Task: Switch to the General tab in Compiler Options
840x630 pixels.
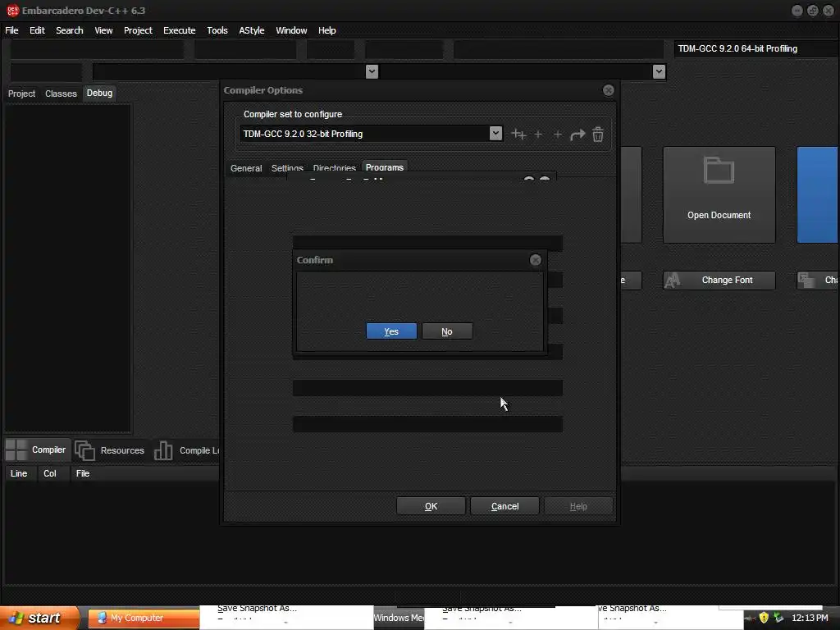Action: click(x=246, y=168)
